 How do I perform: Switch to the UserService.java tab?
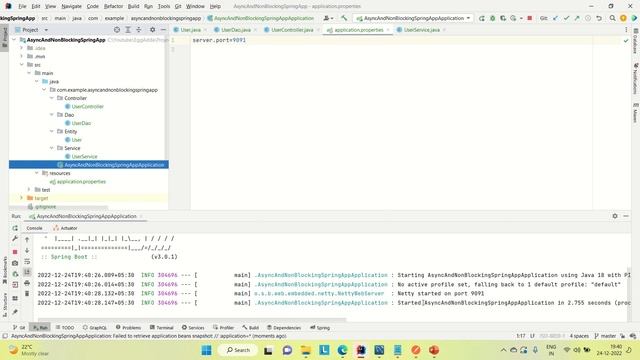[x=421, y=30]
